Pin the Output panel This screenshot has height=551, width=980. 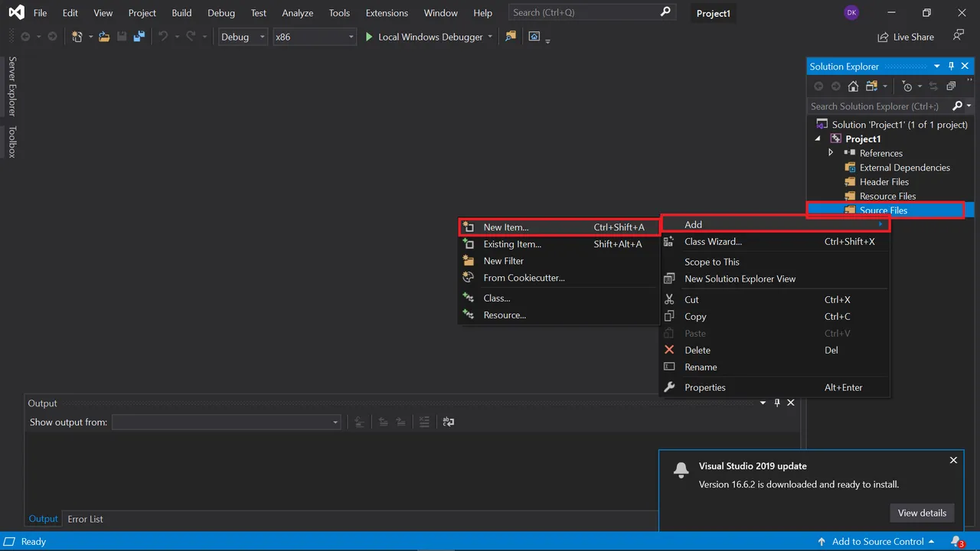coord(777,403)
